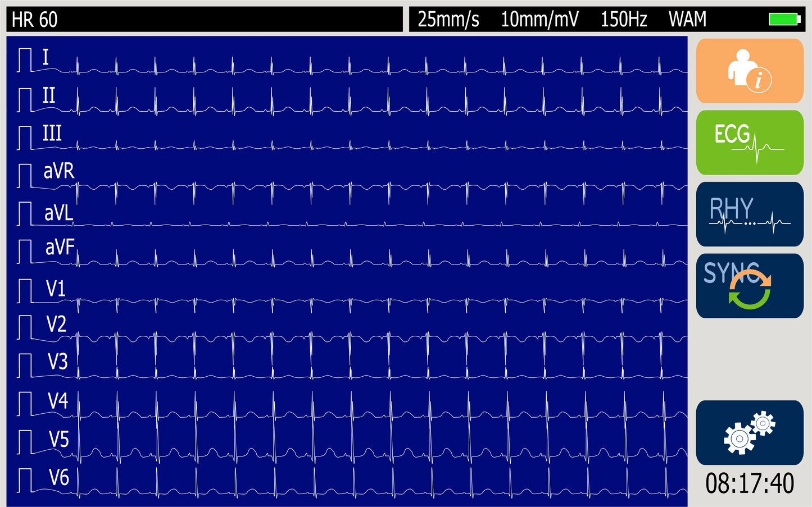
Task: Tap the SYNC button
Action: click(x=749, y=286)
